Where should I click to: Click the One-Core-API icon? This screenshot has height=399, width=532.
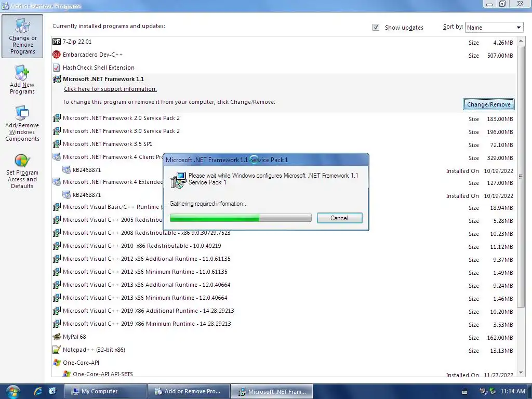coord(57,363)
